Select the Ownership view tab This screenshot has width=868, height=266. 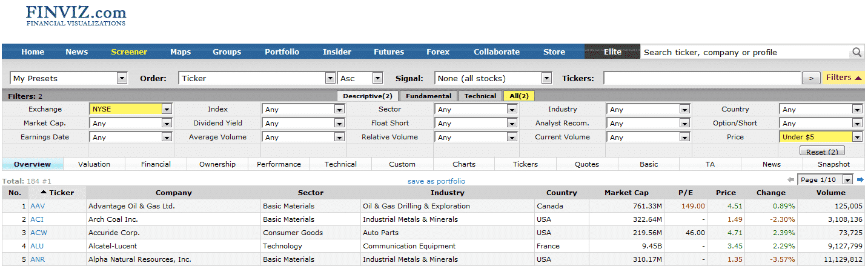(x=217, y=164)
